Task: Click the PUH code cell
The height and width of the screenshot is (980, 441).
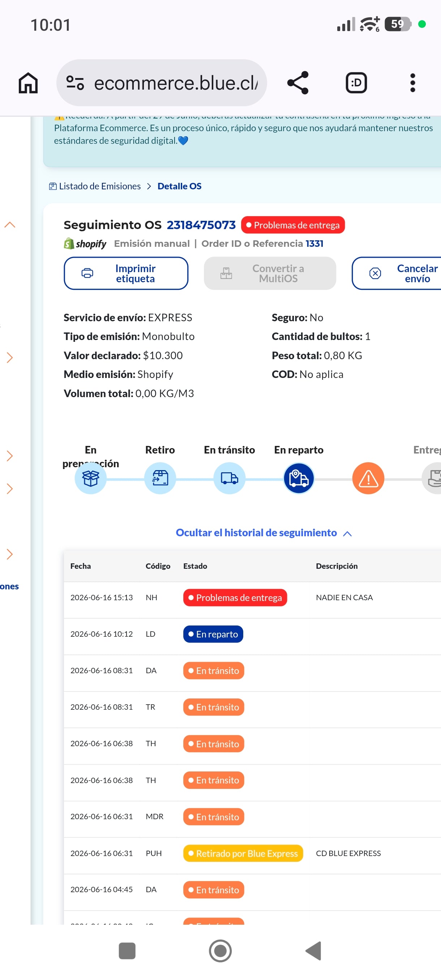Action: coord(154,853)
